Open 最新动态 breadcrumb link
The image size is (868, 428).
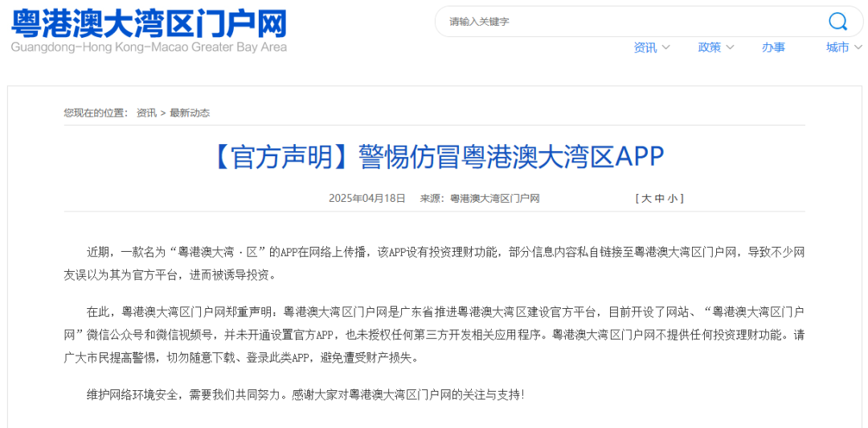190,113
